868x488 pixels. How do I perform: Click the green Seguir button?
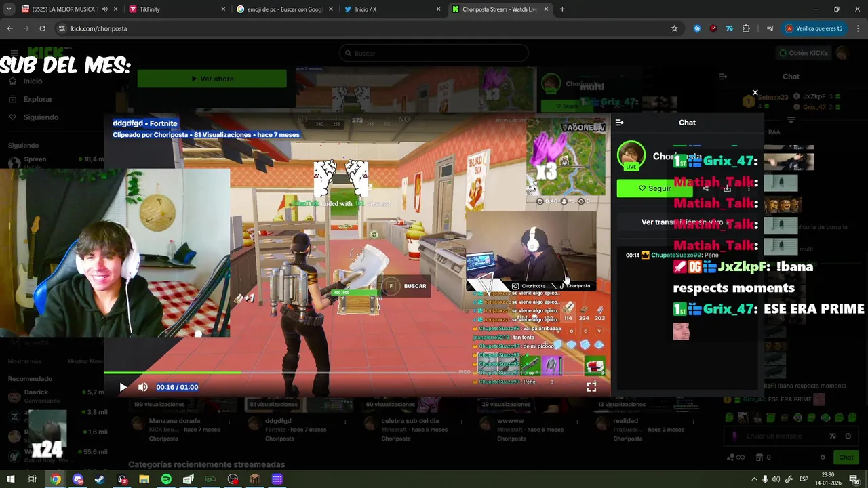coord(654,188)
